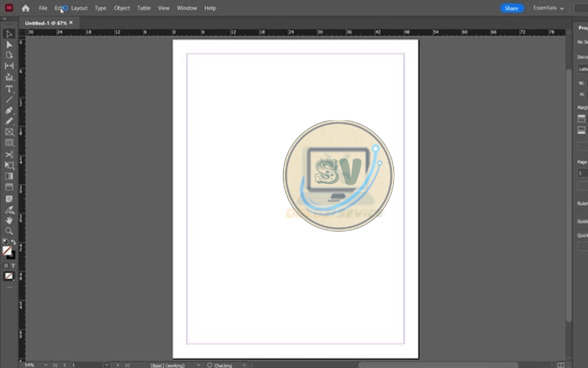
Task: Click the InDesign app logo
Action: click(9, 7)
